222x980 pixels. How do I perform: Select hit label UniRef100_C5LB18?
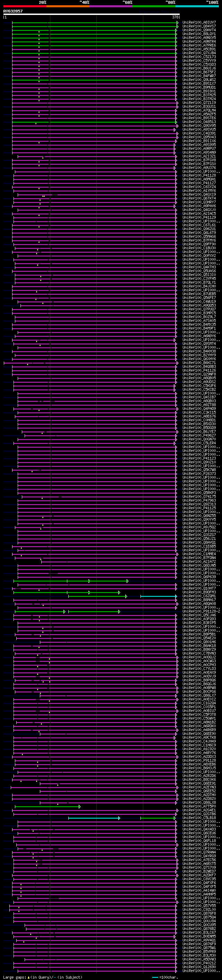click(x=199, y=818)
